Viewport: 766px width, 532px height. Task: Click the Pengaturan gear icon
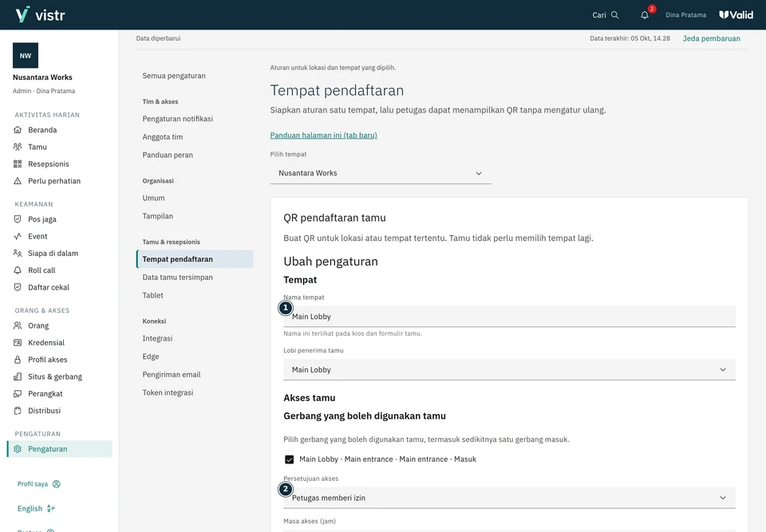pyautogui.click(x=18, y=449)
